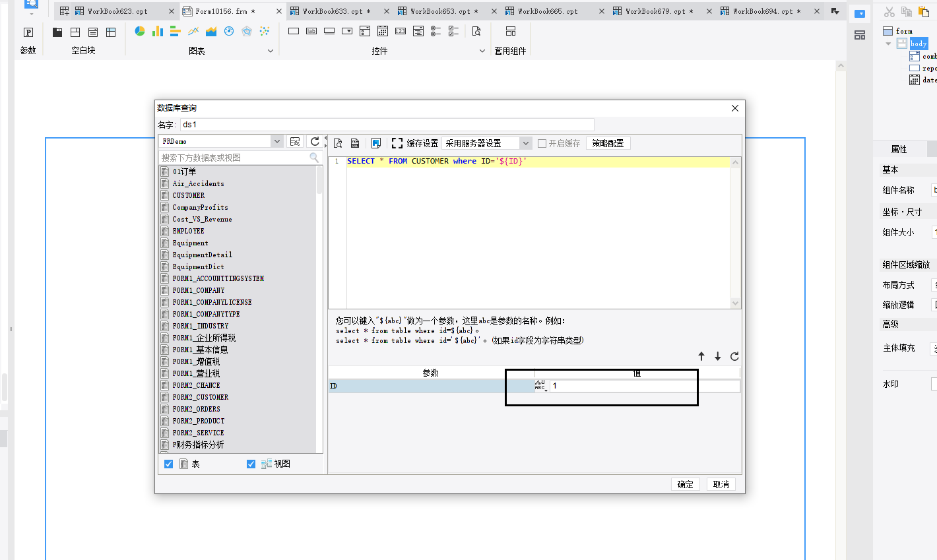Image resolution: width=937 pixels, height=560 pixels.
Task: Select the EMPLOYEE table in list
Action: (x=189, y=231)
